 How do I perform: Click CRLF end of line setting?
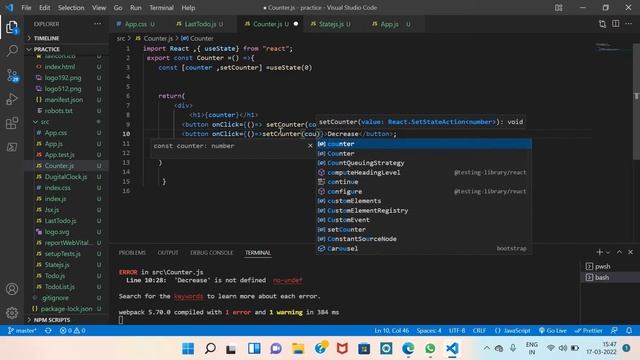click(x=479, y=331)
